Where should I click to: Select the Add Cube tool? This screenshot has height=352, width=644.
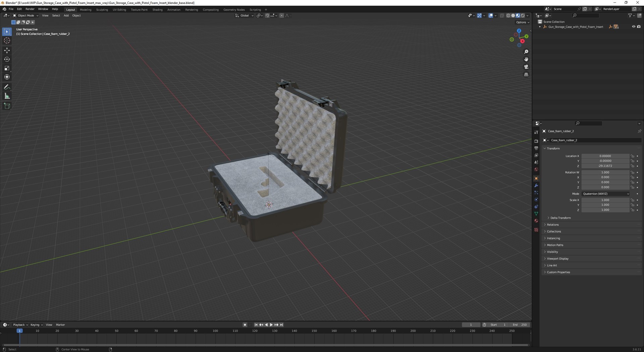click(x=7, y=106)
